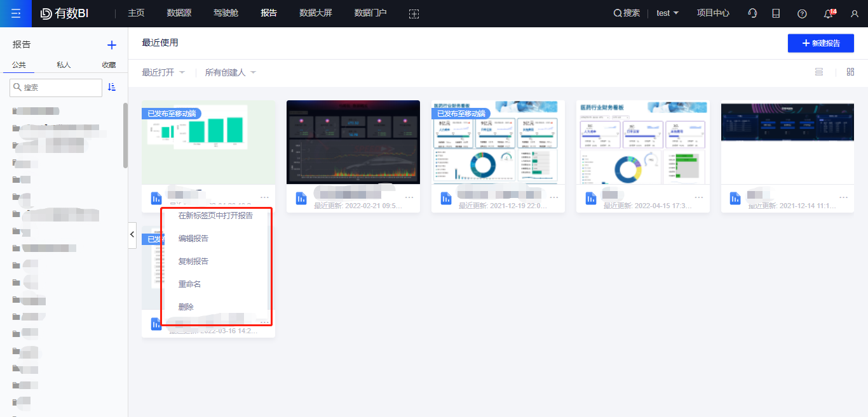The image size is (868, 417).
Task: Switch to list view layout
Action: (x=818, y=72)
